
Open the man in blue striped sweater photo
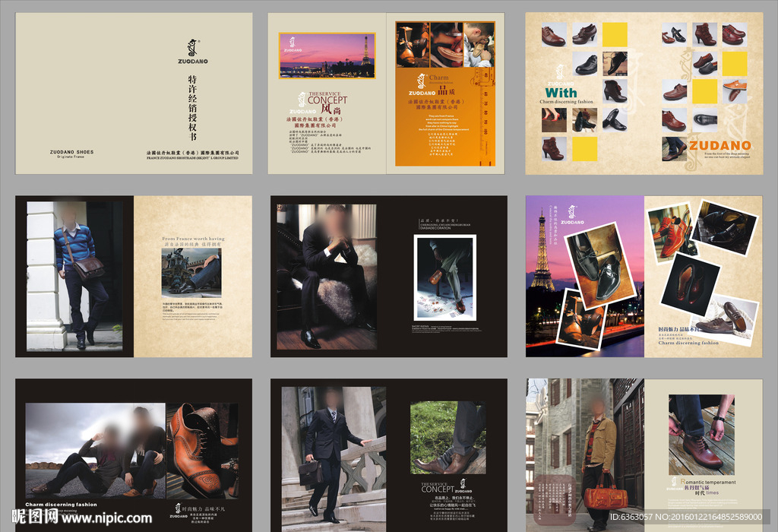(74, 276)
